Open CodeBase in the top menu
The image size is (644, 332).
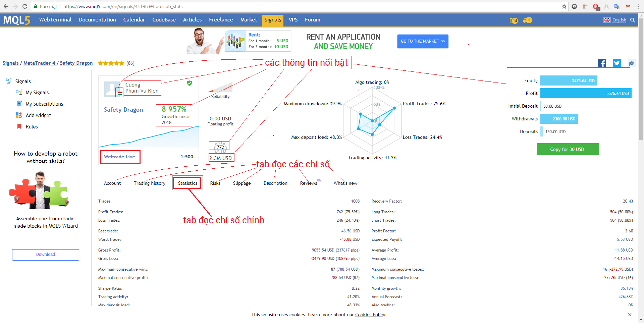click(164, 20)
